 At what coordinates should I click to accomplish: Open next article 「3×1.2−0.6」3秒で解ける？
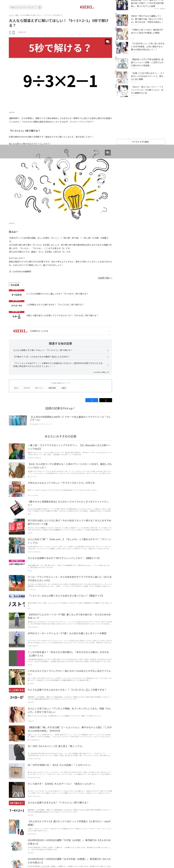[x=55, y=305]
